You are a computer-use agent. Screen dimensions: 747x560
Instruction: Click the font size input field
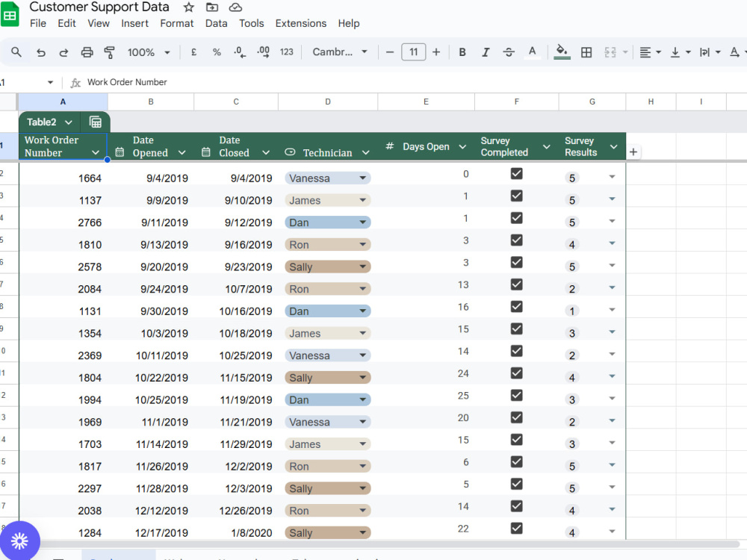pyautogui.click(x=413, y=52)
